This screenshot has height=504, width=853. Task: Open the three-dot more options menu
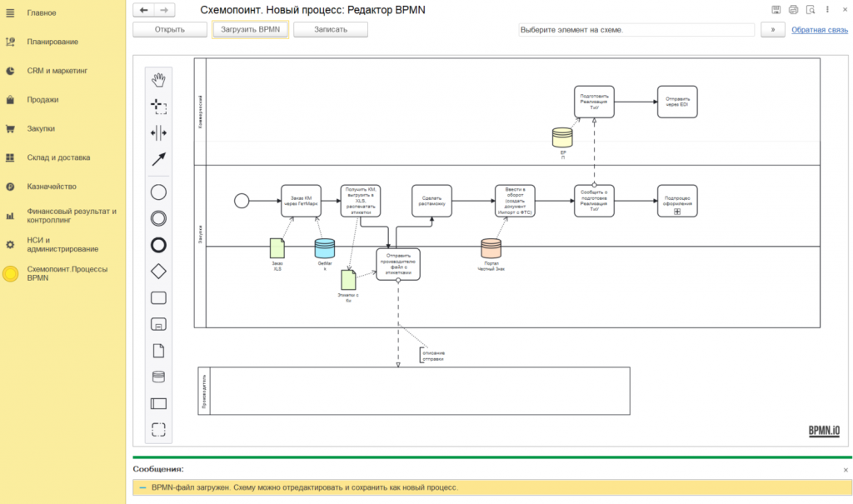827,10
